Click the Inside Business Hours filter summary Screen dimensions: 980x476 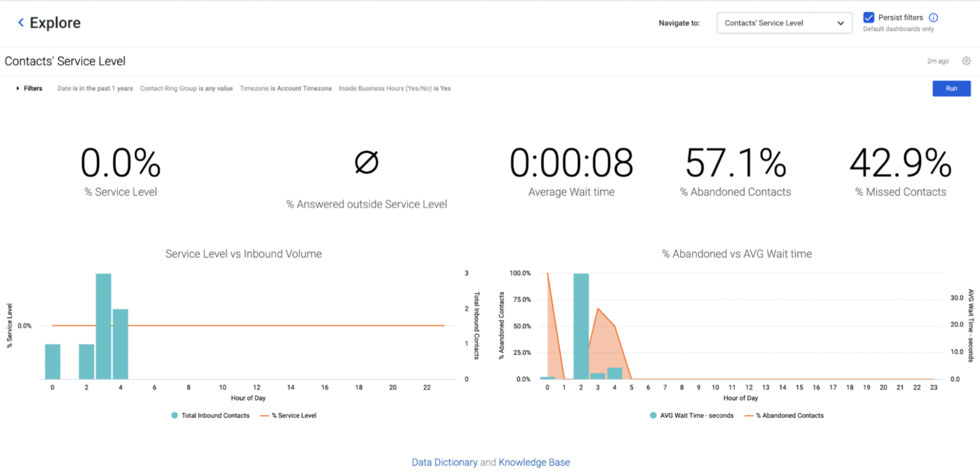395,88
